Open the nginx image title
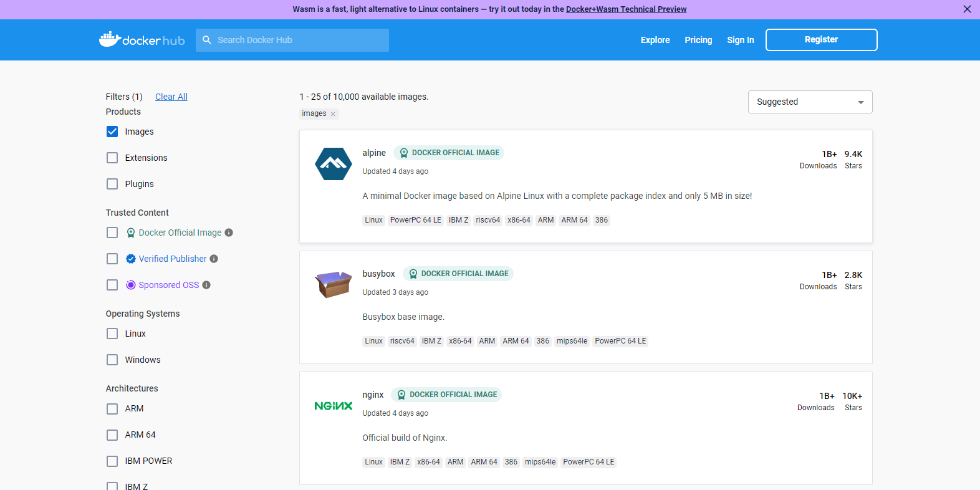Image resolution: width=980 pixels, height=490 pixels. tap(373, 395)
